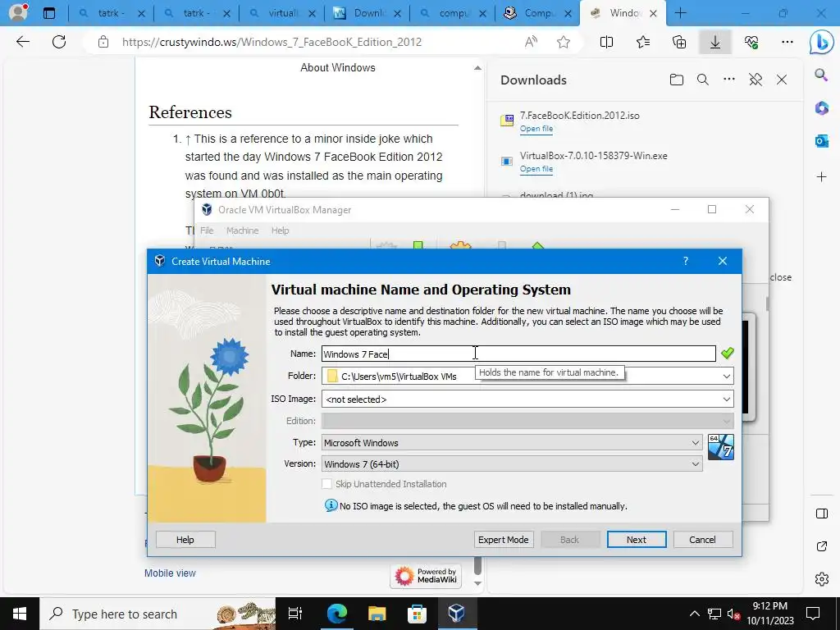Pin the Downloads panel
The width and height of the screenshot is (840, 630).
click(756, 80)
